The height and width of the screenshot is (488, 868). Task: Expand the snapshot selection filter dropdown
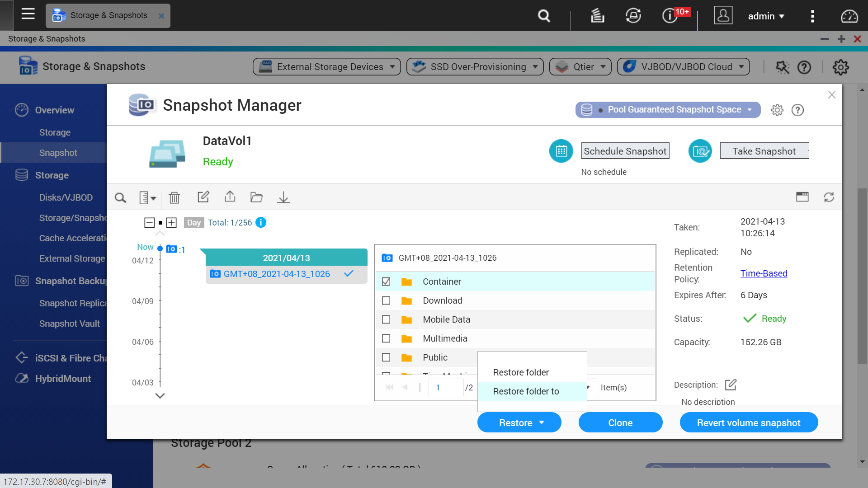(x=147, y=197)
